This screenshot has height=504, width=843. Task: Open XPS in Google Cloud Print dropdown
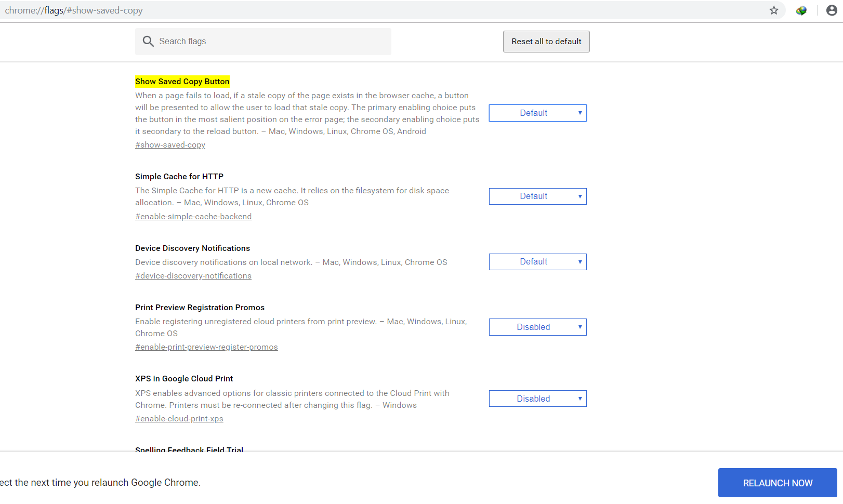pos(538,399)
